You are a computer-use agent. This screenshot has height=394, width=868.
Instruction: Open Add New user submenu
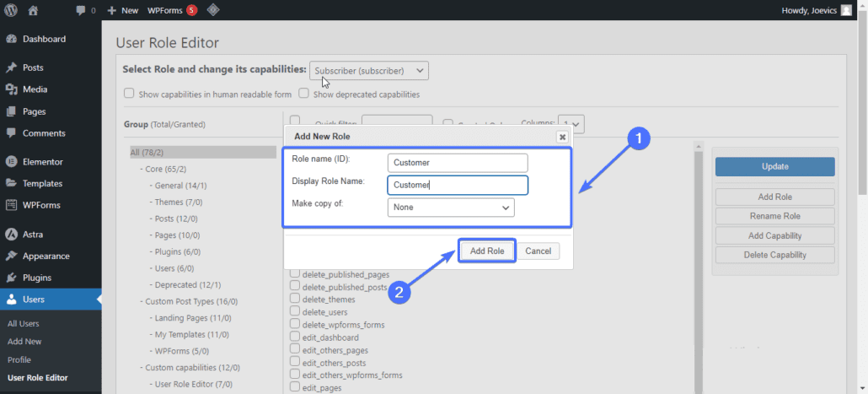[24, 342]
